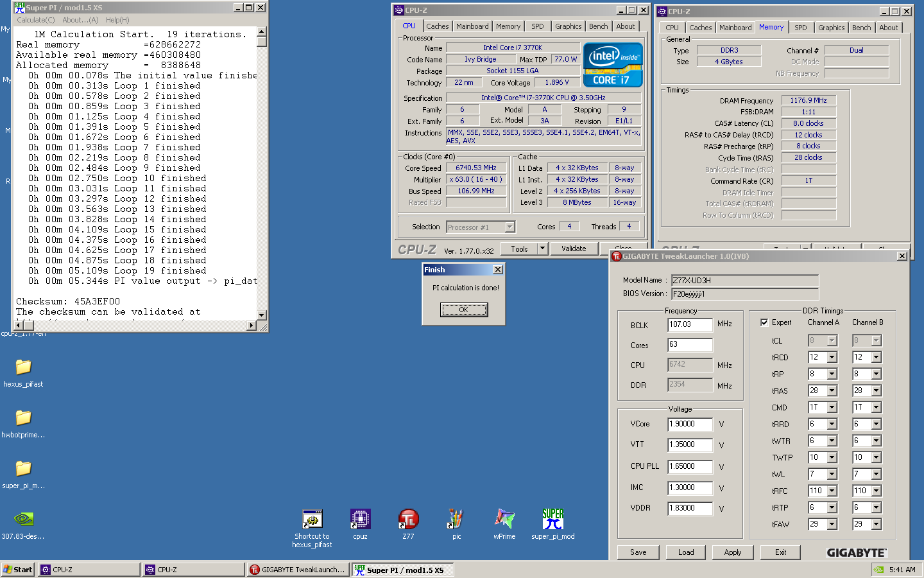Image resolution: width=924 pixels, height=578 pixels.
Task: Click OK in the Finish dialog
Action: 464,310
